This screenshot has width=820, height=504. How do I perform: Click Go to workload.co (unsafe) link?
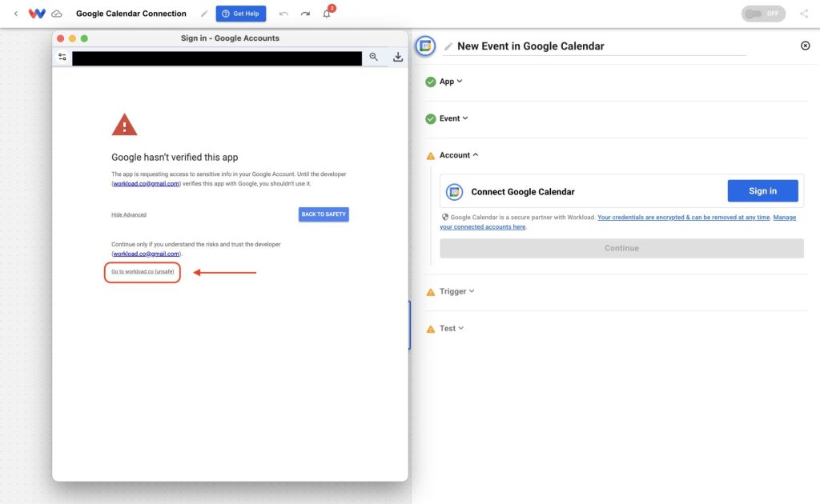tap(143, 271)
